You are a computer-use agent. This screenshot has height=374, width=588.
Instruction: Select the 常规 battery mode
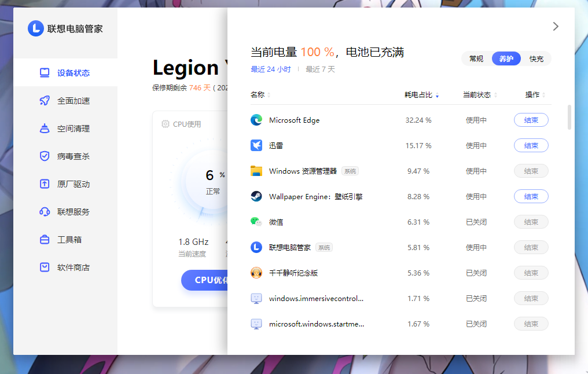click(x=476, y=58)
